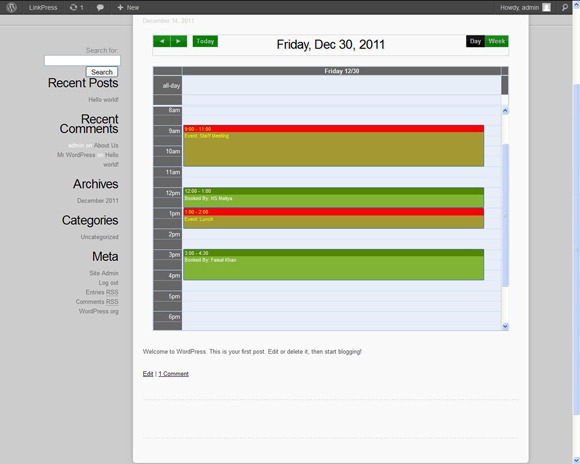Open the Faisal Khan booking 3:00-4:30
The image size is (580, 464).
334,265
